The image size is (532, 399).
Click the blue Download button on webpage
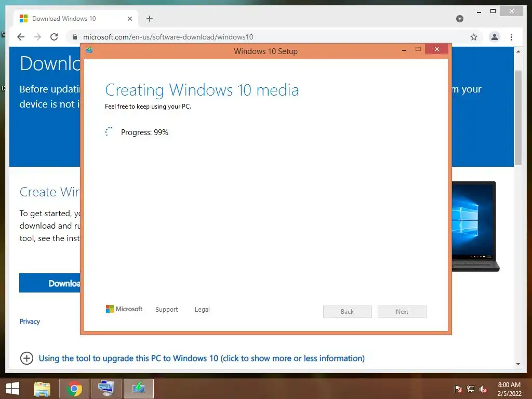(50, 283)
